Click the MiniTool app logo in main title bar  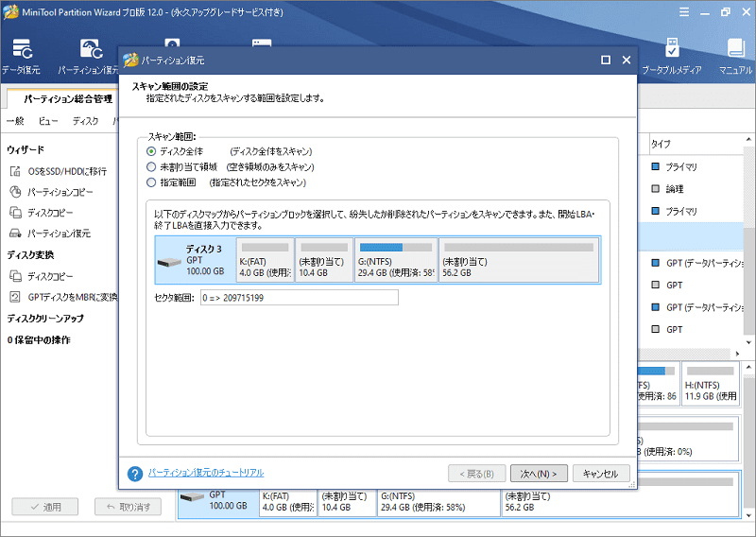click(x=10, y=12)
